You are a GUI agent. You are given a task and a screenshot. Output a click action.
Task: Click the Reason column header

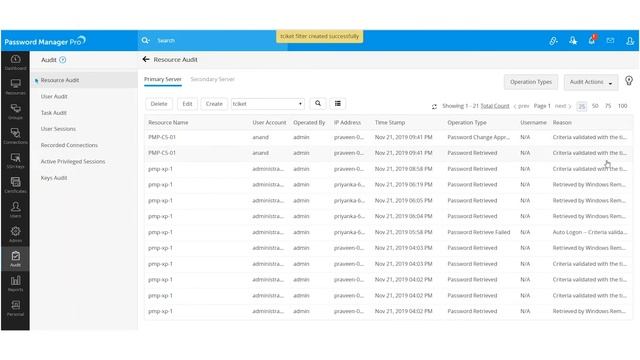tap(562, 122)
